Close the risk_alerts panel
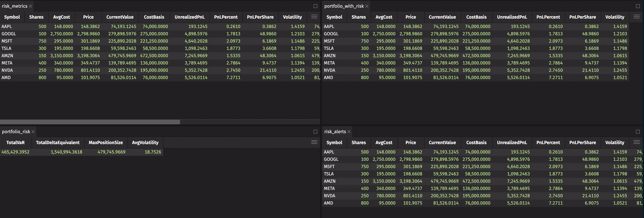The image size is (644, 218). coord(349,132)
